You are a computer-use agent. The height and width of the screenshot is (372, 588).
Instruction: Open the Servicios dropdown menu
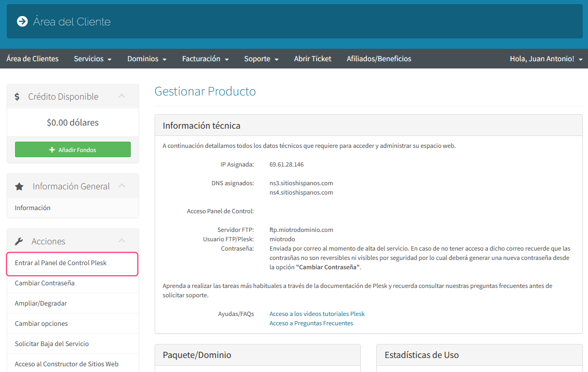(92, 59)
